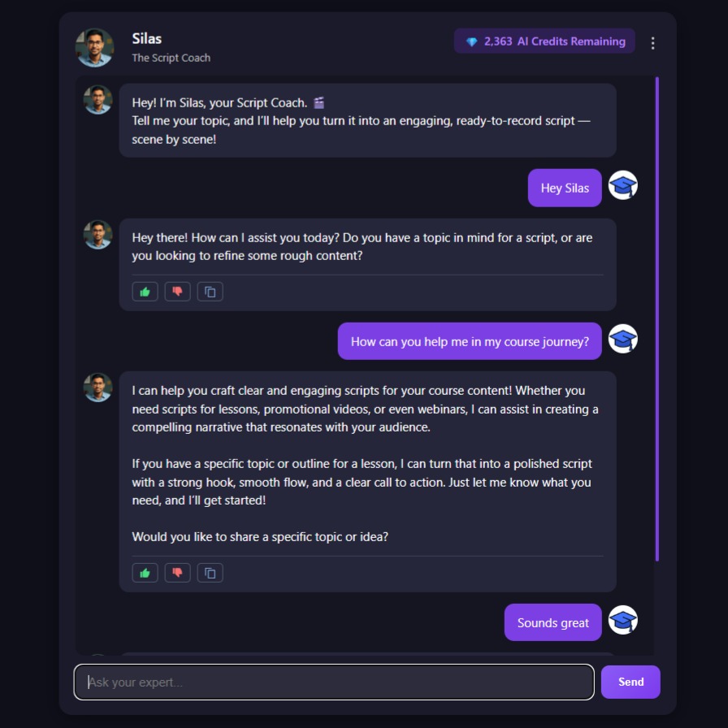Click the 'Hey Silas' message bubble
The height and width of the screenshot is (728, 728).
pyautogui.click(x=565, y=188)
